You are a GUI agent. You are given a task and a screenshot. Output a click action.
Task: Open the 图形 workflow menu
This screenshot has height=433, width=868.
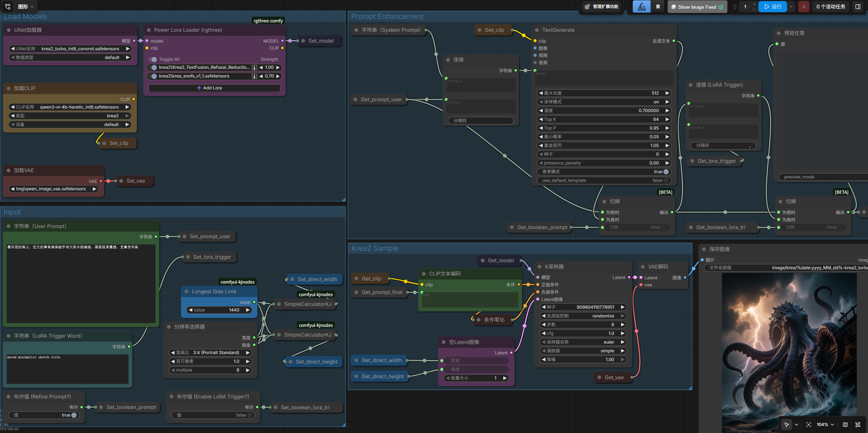click(x=26, y=6)
